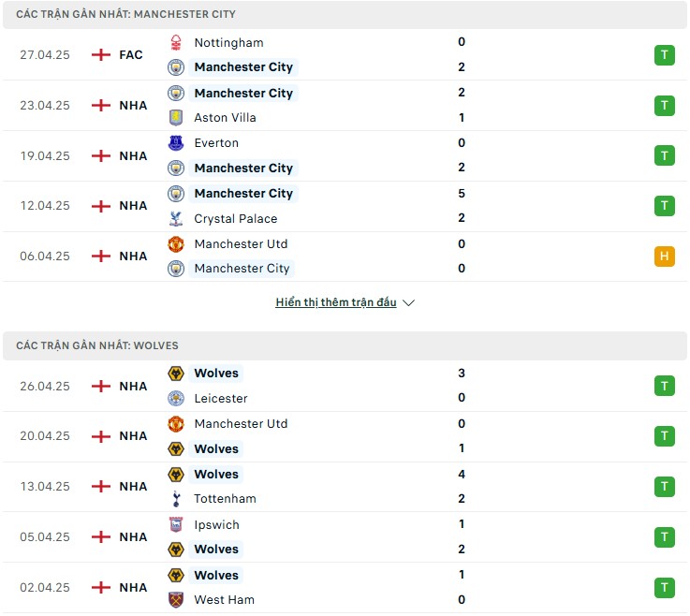Open Manchester Utd in the 06.04.25 match
Screen dimensions: 690x616
241,243
